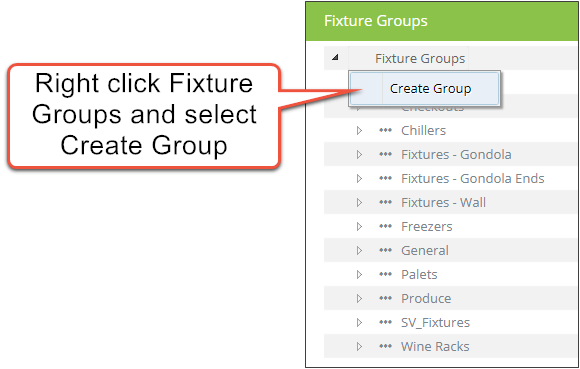
Task: Select the Fixture Groups root tree item
Action: 420,58
